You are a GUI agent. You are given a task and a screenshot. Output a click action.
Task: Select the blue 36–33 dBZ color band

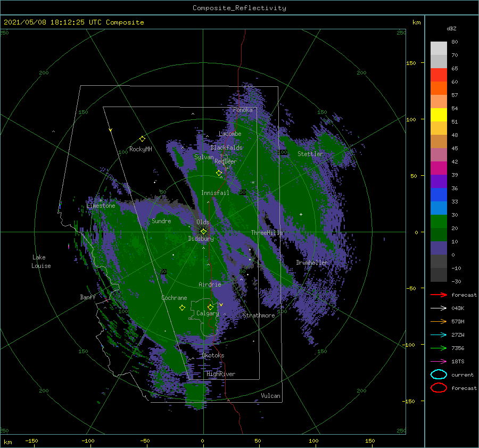(x=439, y=195)
